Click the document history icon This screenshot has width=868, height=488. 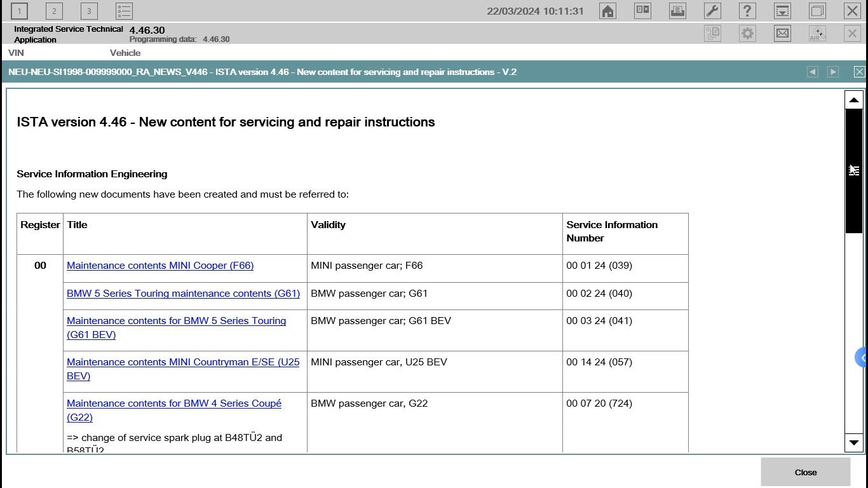(712, 33)
